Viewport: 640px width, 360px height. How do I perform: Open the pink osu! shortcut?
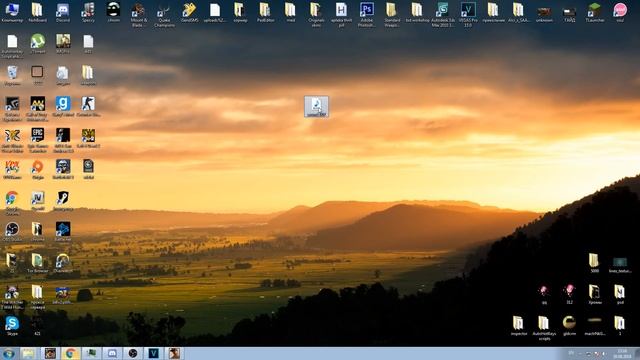[x=620, y=12]
